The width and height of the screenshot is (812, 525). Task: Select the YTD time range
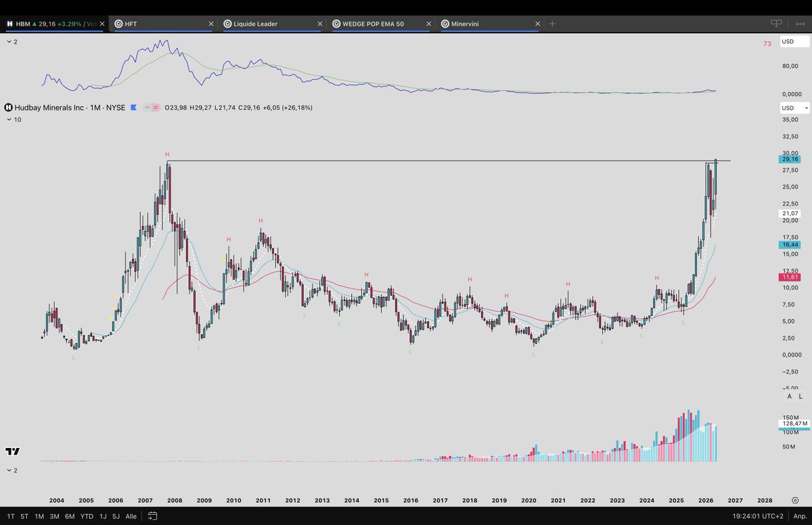coord(87,516)
